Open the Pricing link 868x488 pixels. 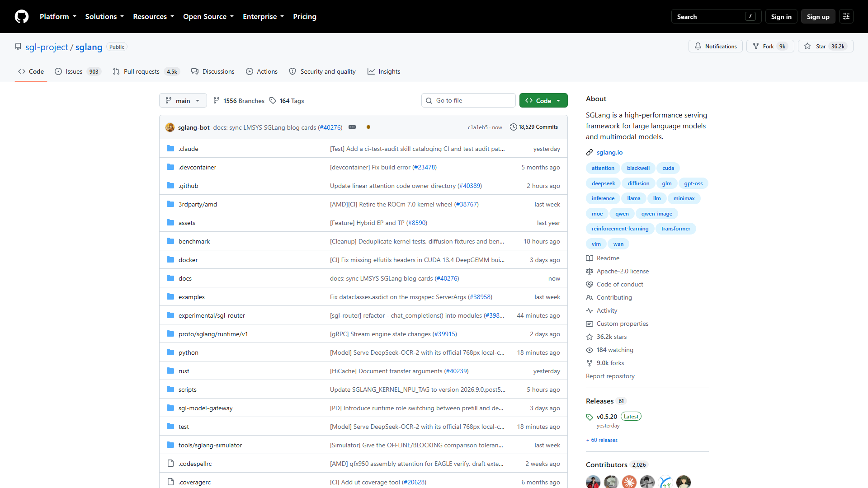click(305, 17)
